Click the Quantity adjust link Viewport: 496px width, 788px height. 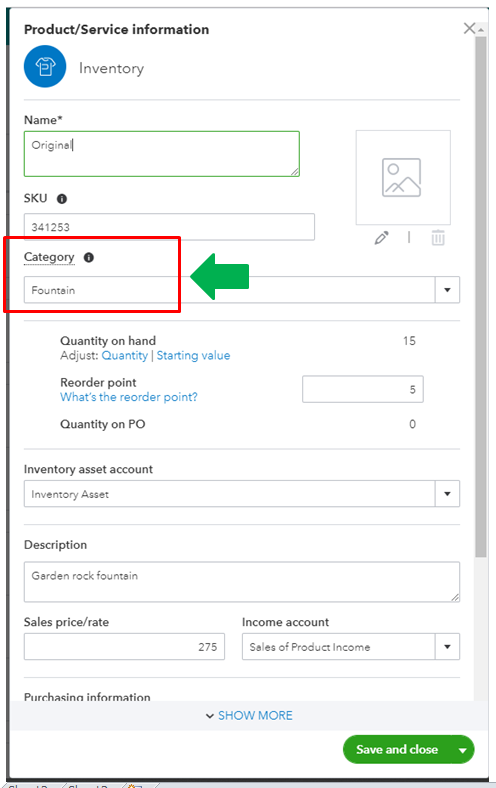click(125, 356)
